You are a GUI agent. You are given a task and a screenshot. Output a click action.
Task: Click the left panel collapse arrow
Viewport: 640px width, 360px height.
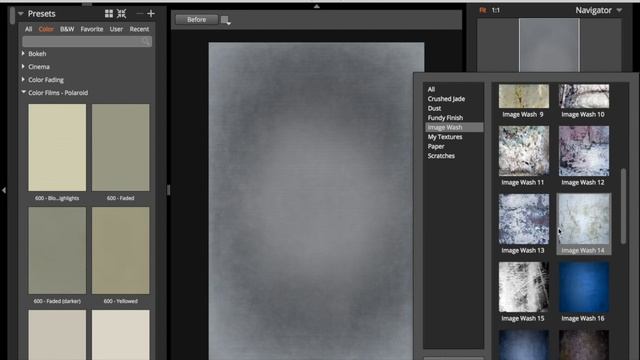(4, 190)
